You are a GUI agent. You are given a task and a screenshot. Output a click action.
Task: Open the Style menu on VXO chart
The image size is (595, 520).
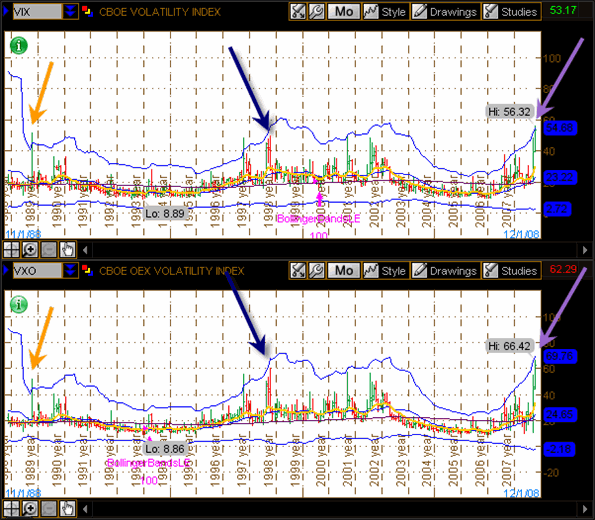point(385,271)
